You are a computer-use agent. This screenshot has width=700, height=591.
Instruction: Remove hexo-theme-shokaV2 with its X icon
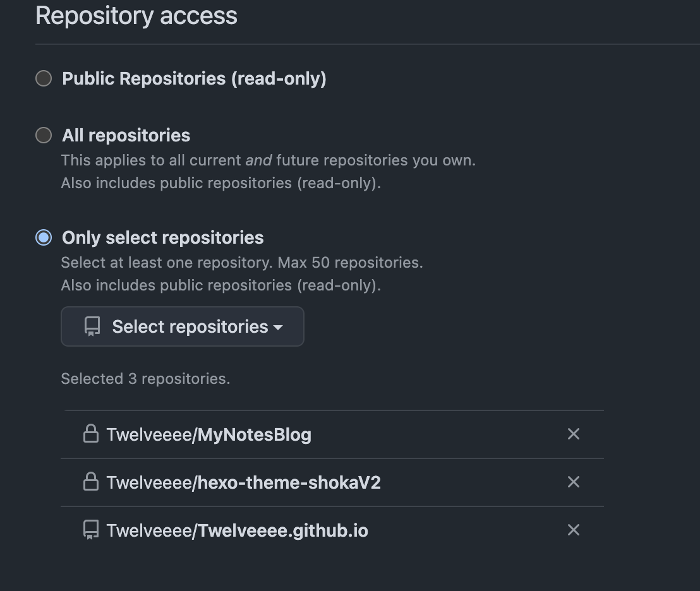click(574, 482)
